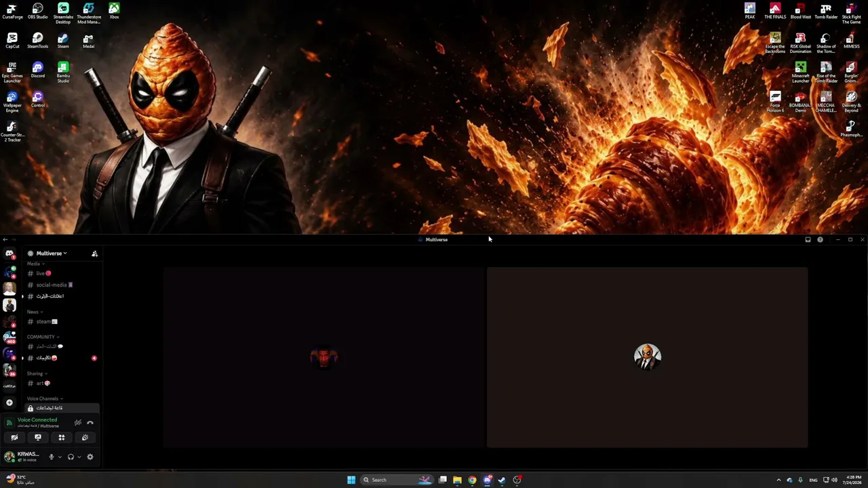Screen dimensions: 868x488
Task: Open KRWAS user profile panel
Action: tap(23, 457)
